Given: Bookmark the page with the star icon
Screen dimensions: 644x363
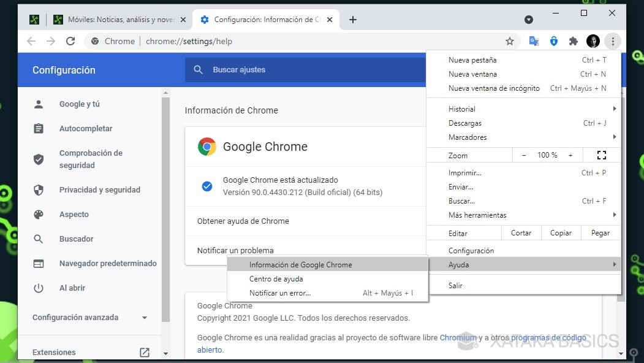Looking at the screenshot, I should 510,40.
